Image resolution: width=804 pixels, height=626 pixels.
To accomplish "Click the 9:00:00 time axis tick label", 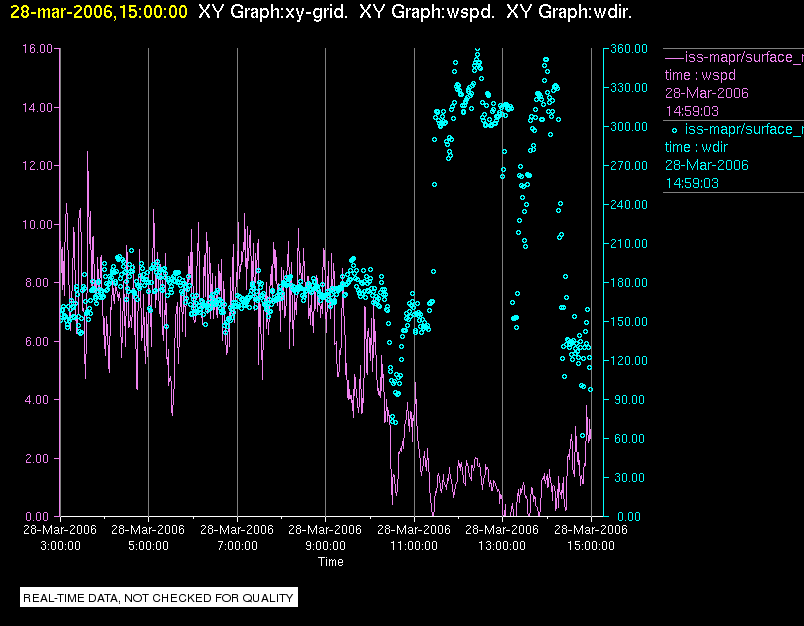I will pos(325,546).
